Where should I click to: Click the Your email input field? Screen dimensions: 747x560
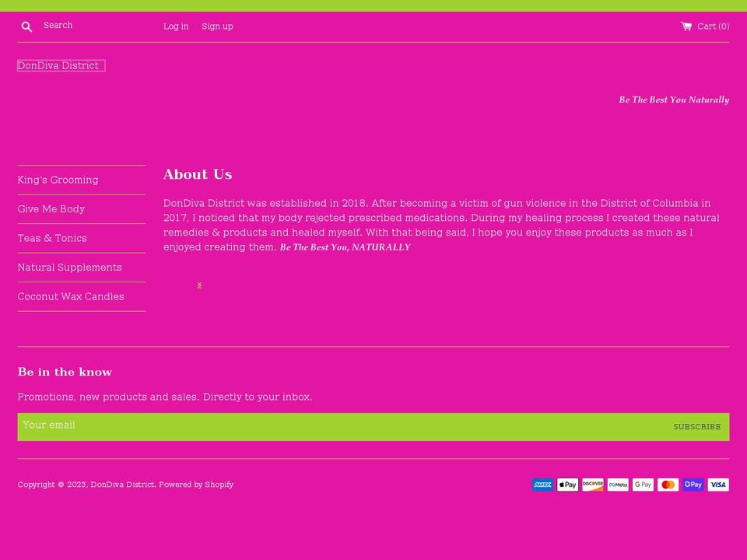tap(341, 427)
